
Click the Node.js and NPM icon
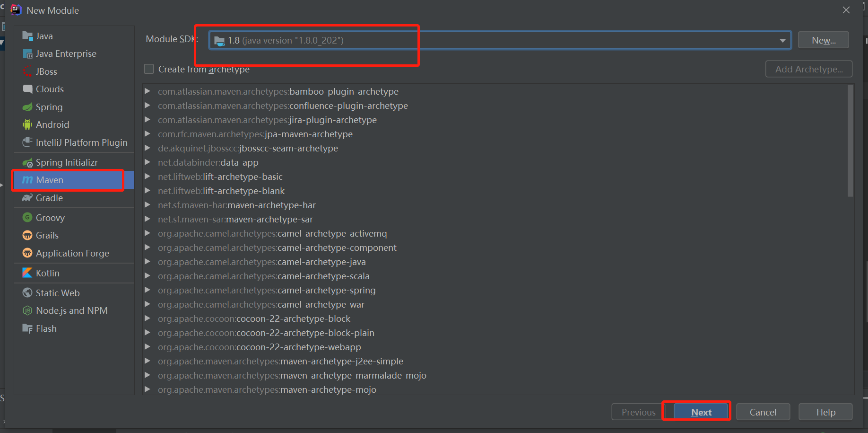point(27,310)
